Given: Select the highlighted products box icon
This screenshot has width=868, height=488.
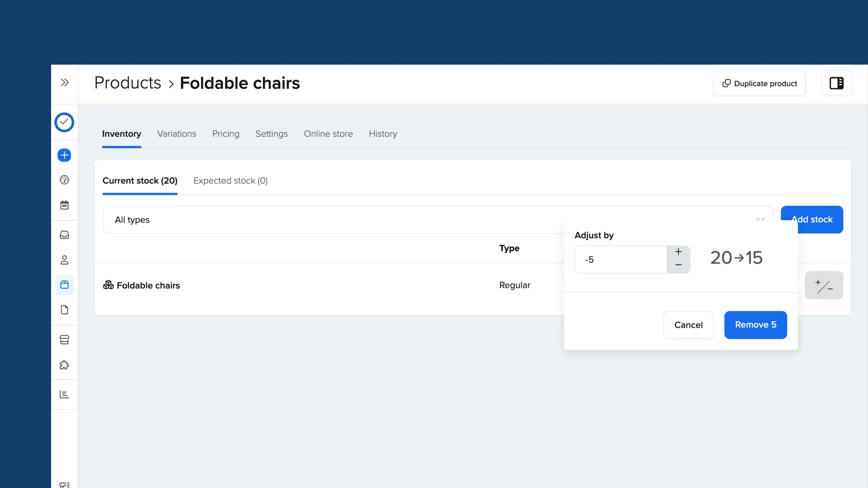Looking at the screenshot, I should (64, 285).
